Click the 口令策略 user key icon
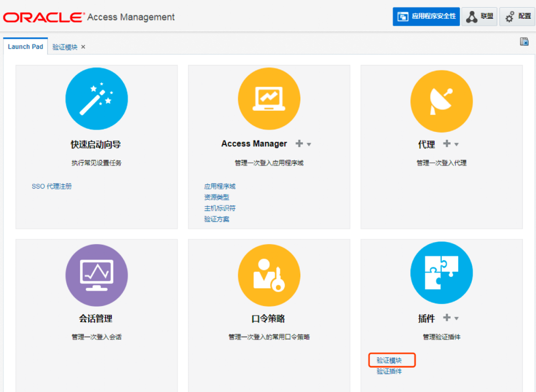 tap(269, 275)
